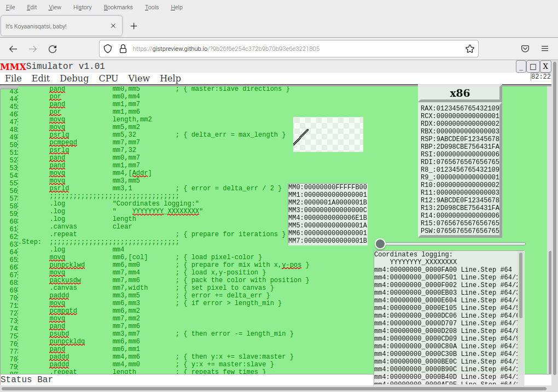Click the slider handle above the log

click(380, 244)
